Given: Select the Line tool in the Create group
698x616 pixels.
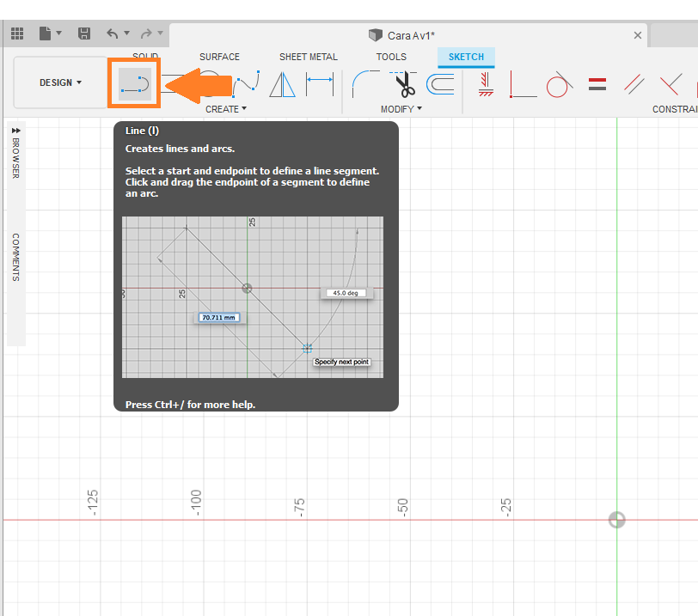Looking at the screenshot, I should [135, 83].
